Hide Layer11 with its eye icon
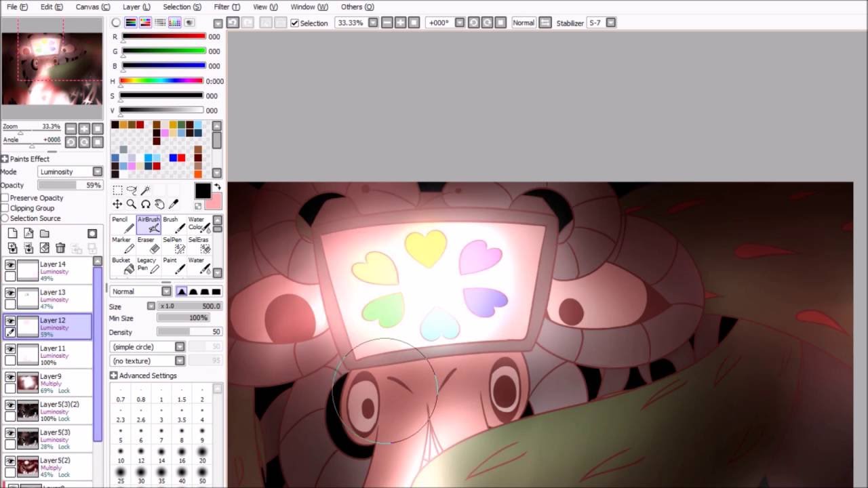 (x=10, y=349)
